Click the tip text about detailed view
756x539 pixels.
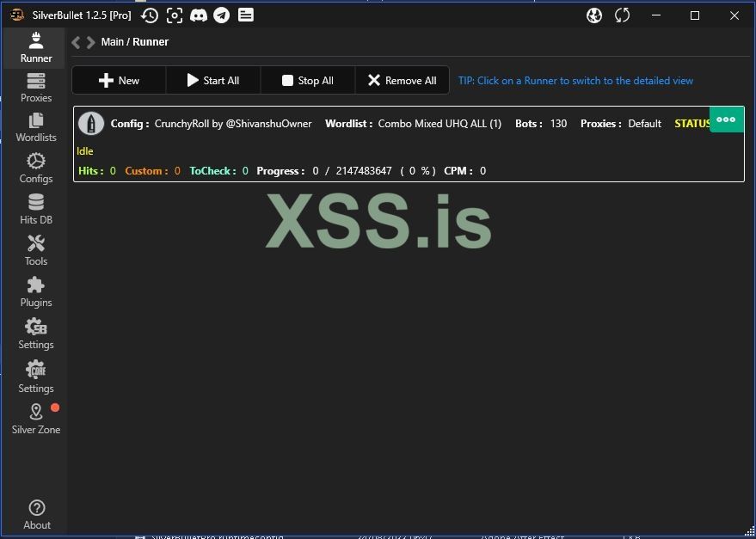click(575, 81)
